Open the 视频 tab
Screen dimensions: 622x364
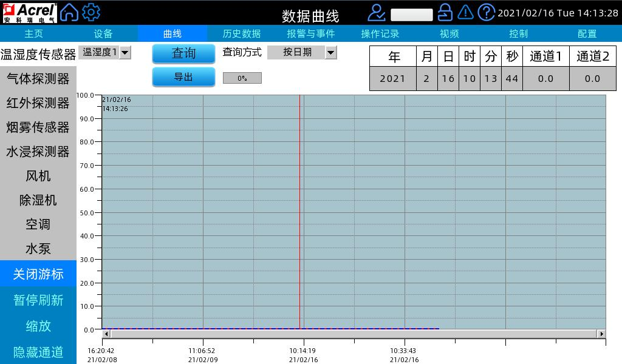tap(449, 33)
